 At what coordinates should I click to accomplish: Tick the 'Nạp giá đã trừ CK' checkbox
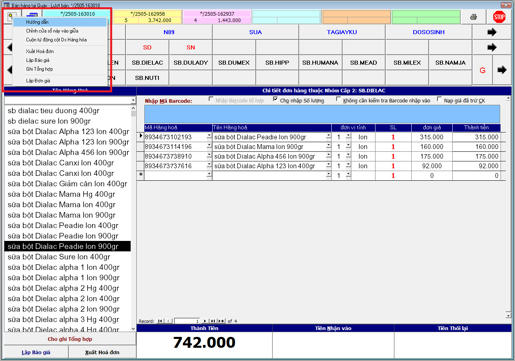(x=439, y=99)
